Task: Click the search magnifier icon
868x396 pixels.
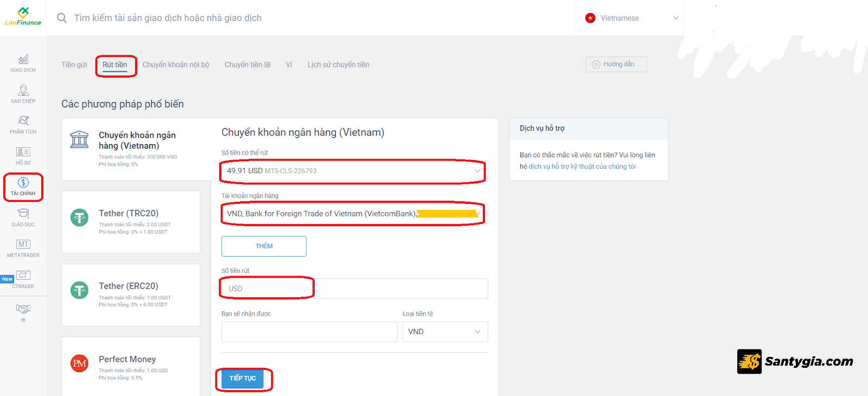Action: (62, 18)
